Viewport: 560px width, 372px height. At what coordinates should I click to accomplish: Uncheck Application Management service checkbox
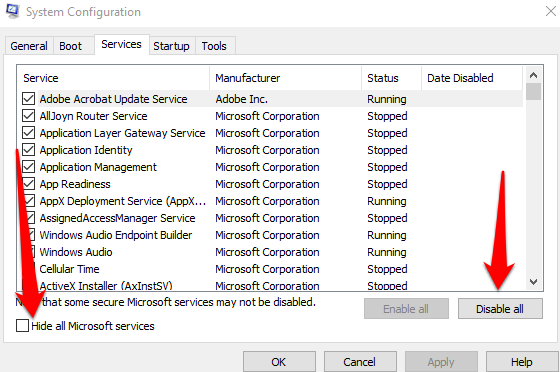pyautogui.click(x=29, y=167)
